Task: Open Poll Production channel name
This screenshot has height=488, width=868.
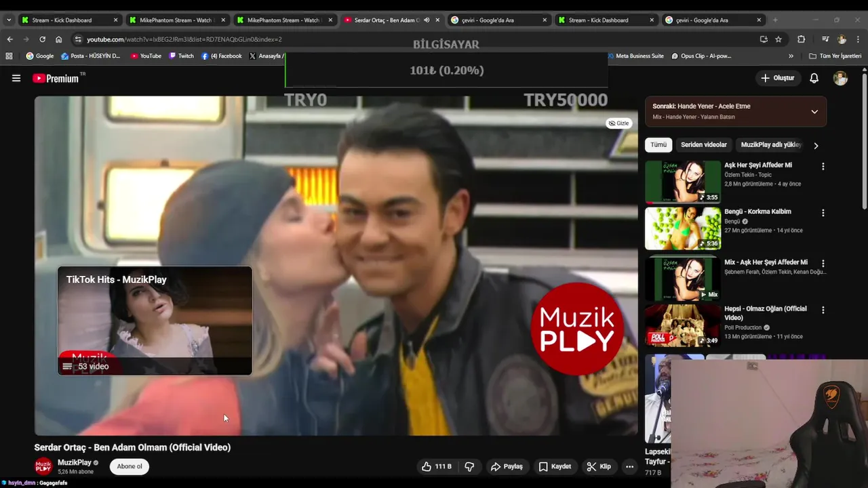Action: tap(744, 327)
